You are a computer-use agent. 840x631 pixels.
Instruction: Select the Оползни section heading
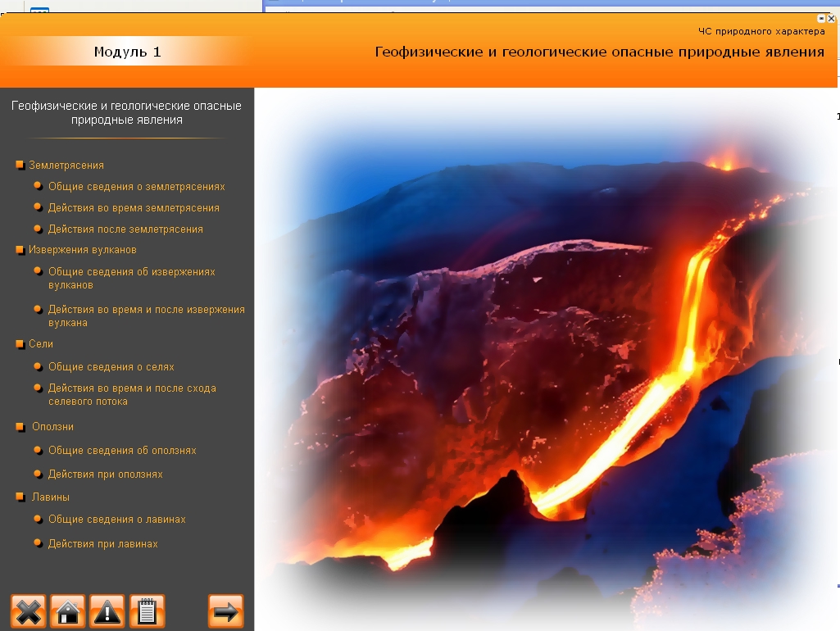pos(52,427)
